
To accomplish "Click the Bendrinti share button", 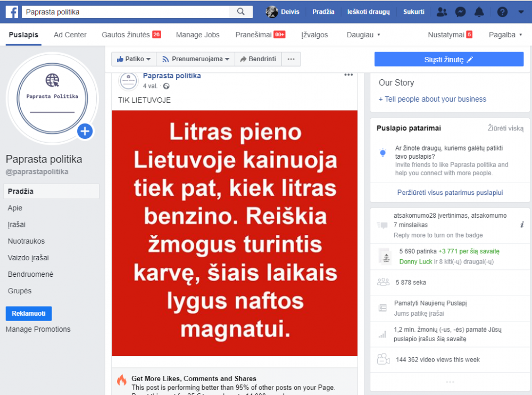I will [258, 59].
